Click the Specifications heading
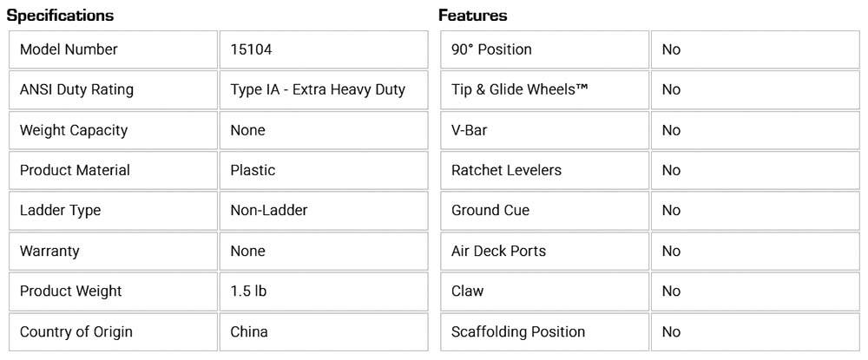Image resolution: width=868 pixels, height=360 pixels. pyautogui.click(x=60, y=16)
